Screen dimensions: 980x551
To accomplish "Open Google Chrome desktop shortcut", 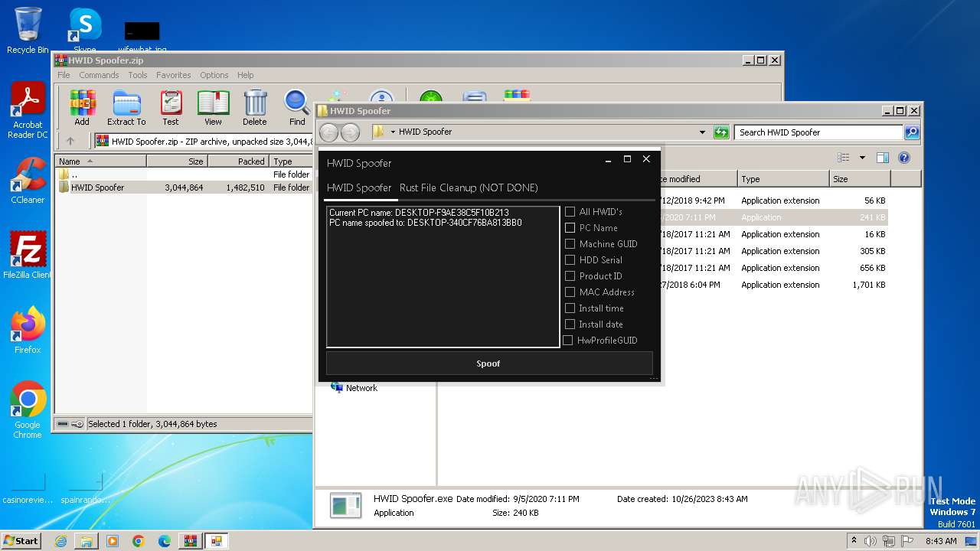I will coord(28,409).
